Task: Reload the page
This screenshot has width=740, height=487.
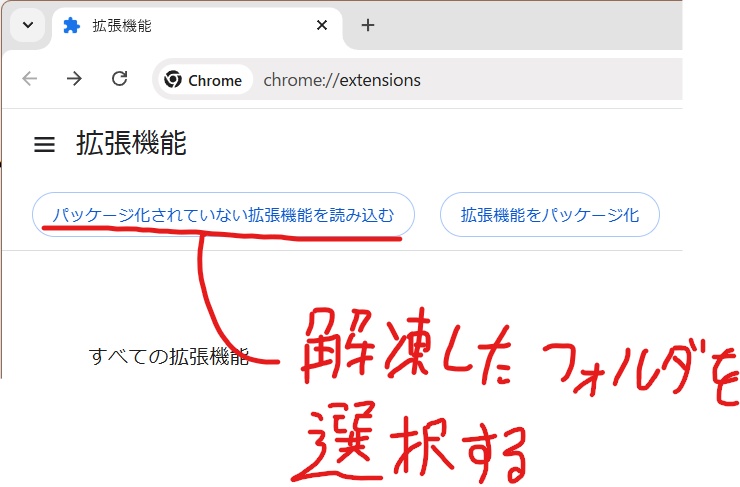Action: [119, 79]
